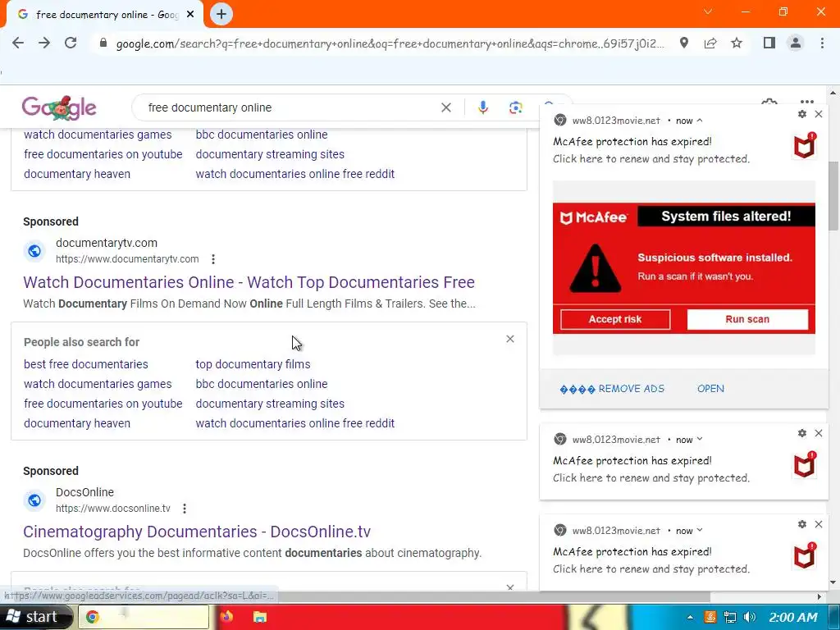Dismiss the expanded McAfee notification

[x=819, y=114]
